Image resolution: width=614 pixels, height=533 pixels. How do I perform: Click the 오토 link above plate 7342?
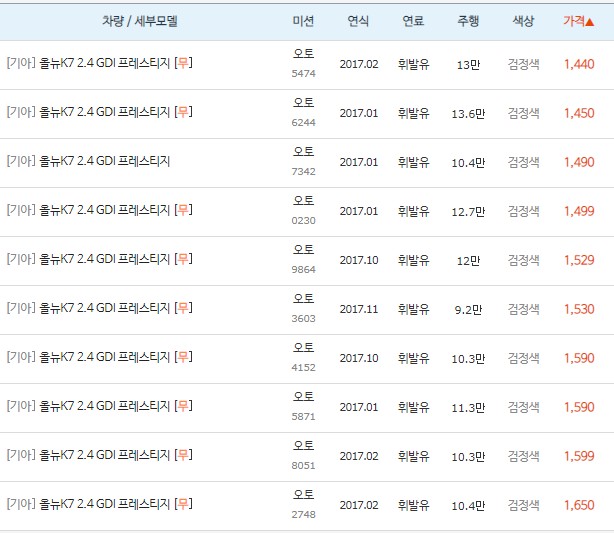pyautogui.click(x=303, y=151)
